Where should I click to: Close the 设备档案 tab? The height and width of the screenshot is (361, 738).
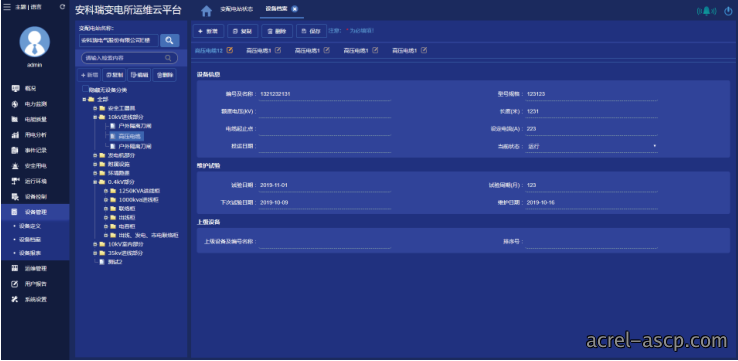295,9
